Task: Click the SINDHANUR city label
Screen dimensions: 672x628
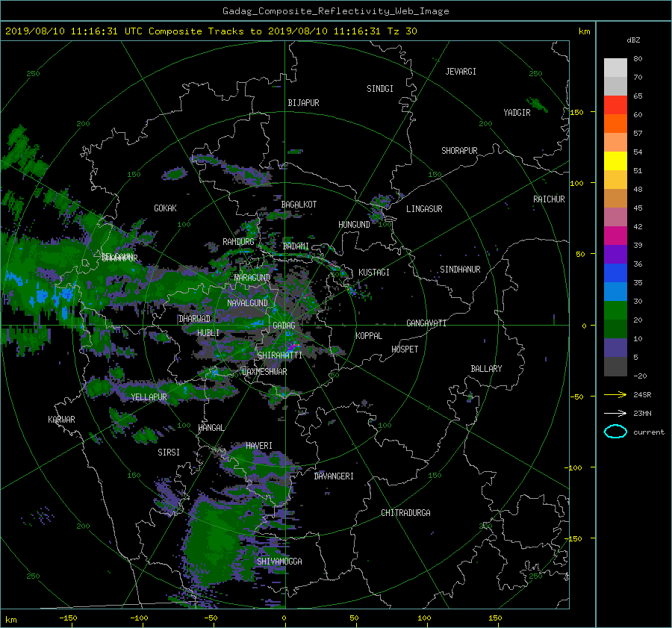Action: pyautogui.click(x=460, y=270)
